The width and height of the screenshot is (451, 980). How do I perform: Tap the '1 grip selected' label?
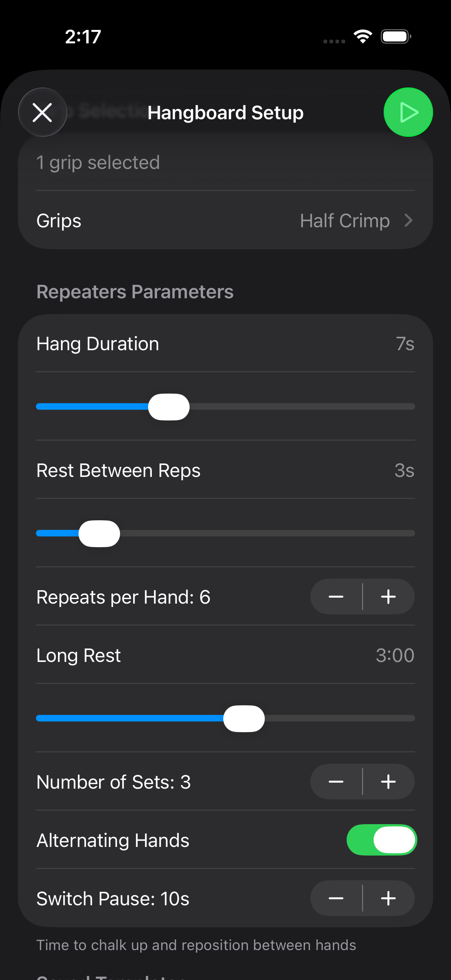(x=98, y=162)
